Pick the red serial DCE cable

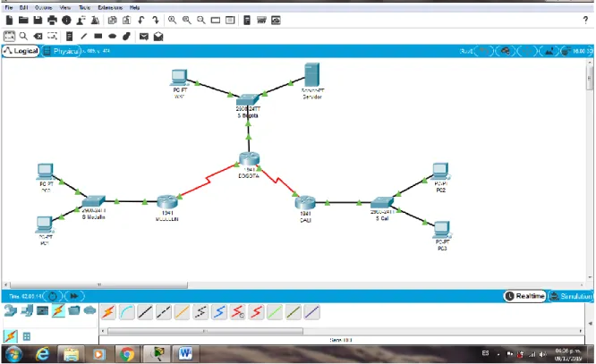point(237,312)
